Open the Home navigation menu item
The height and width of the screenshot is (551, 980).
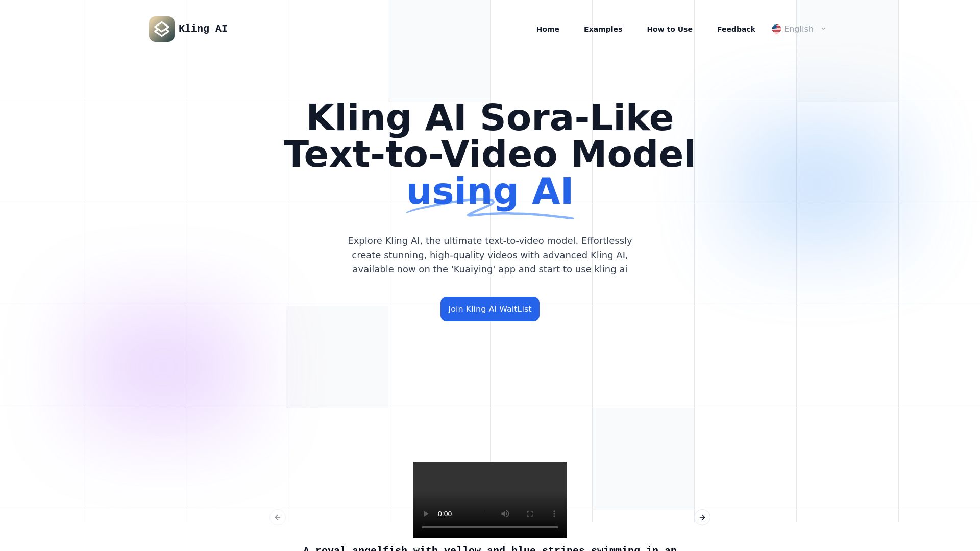[547, 28]
